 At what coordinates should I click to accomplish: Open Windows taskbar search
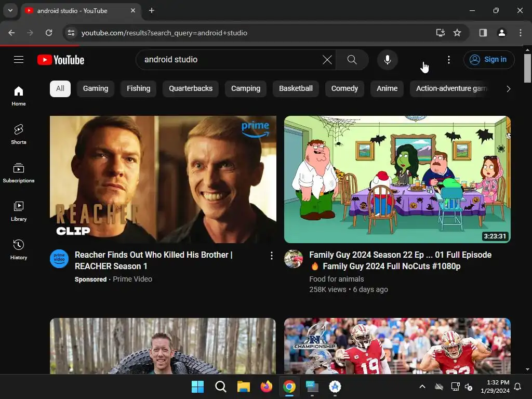click(220, 387)
